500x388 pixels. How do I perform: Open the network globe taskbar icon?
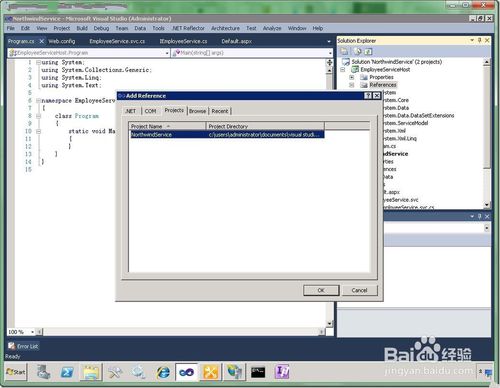point(234,372)
